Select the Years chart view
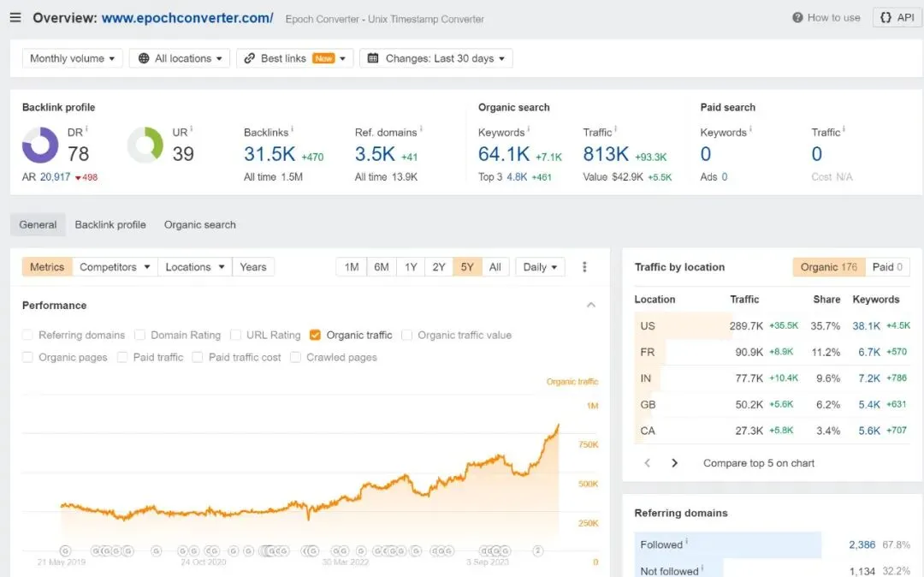The height and width of the screenshot is (577, 924). (x=253, y=267)
